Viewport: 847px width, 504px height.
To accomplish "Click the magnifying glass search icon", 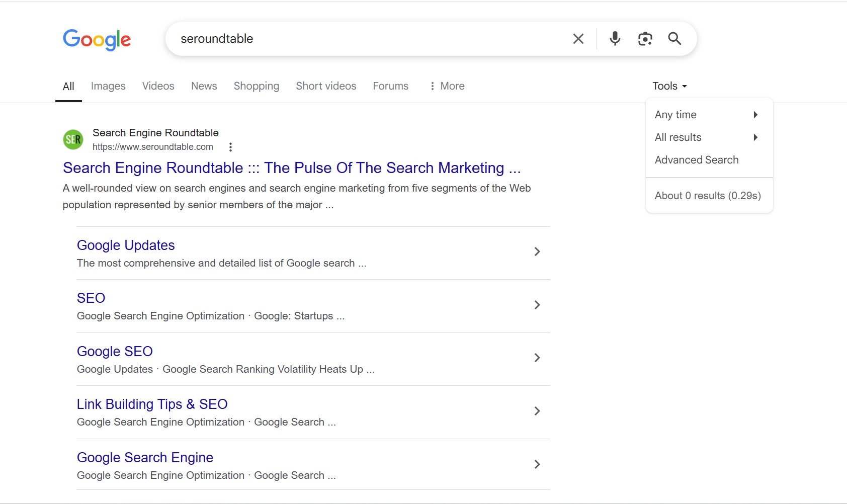I will tap(674, 39).
